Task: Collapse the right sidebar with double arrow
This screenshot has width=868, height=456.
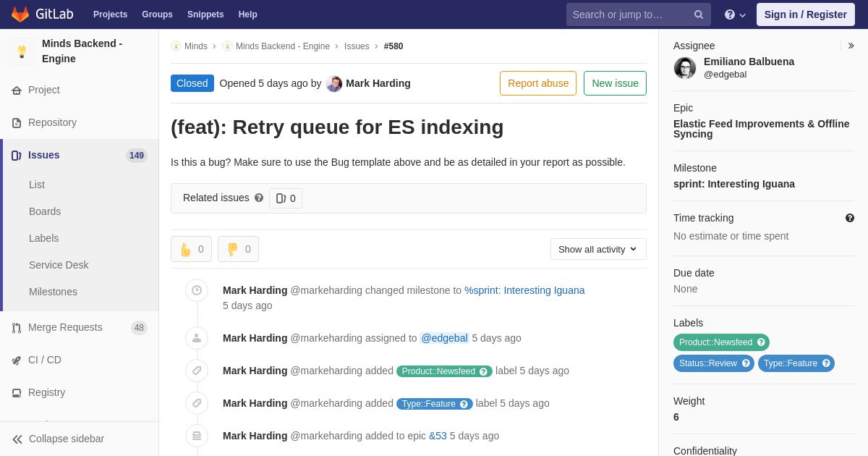Action: coord(851,46)
